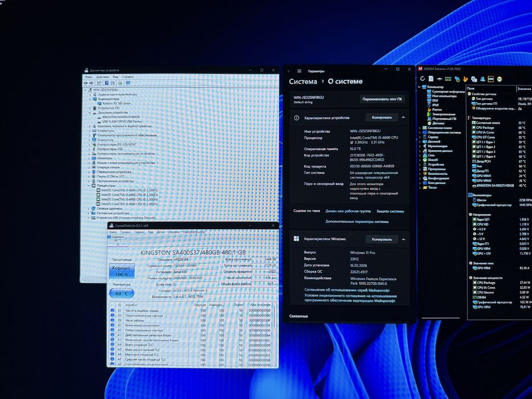Click the Refresh icon in AIDA64 toolbar
The width and height of the screenshot is (532, 399).
[423, 79]
